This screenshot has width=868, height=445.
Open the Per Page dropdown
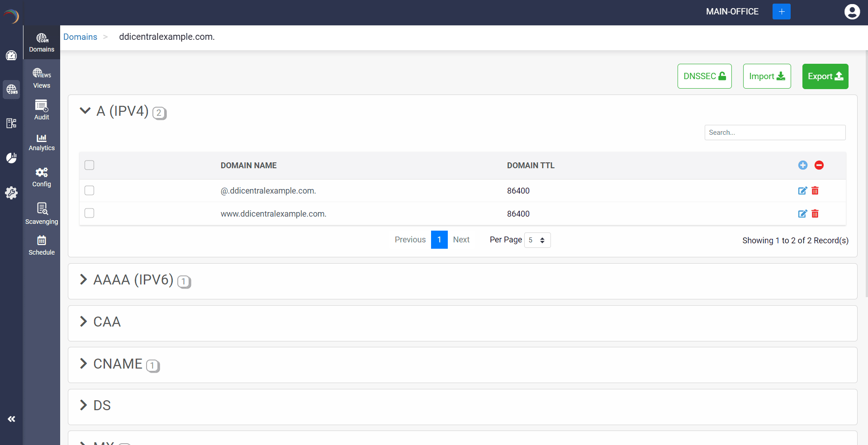pos(537,240)
